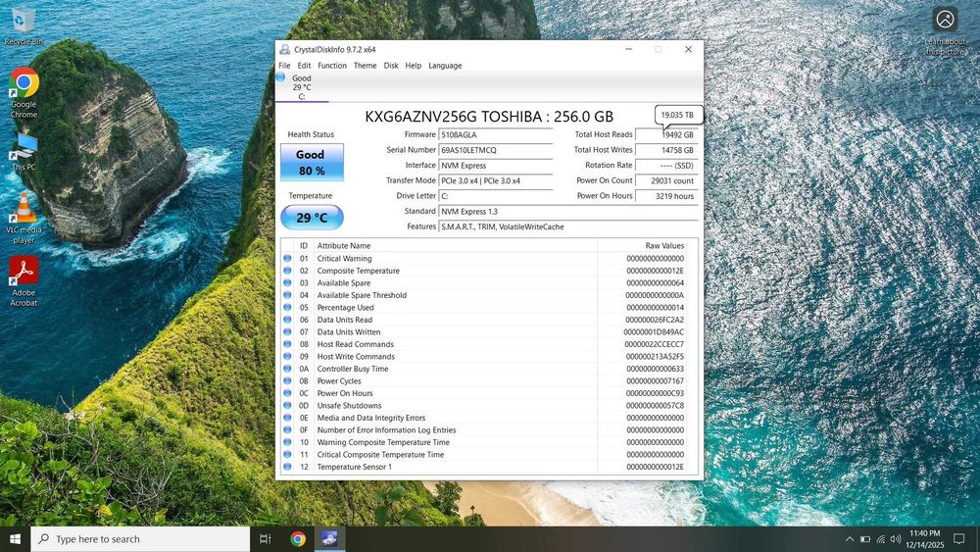Click status orb for Available Spare row

pyautogui.click(x=287, y=282)
